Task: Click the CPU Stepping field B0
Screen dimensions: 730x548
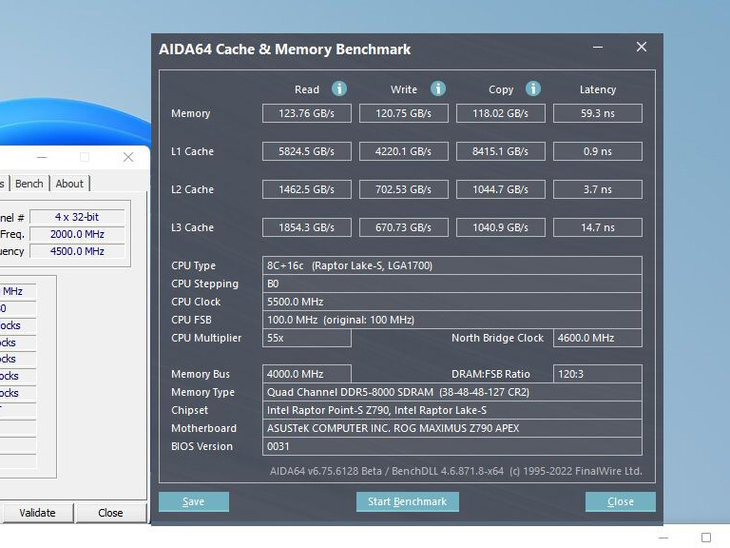Action: [x=452, y=284]
